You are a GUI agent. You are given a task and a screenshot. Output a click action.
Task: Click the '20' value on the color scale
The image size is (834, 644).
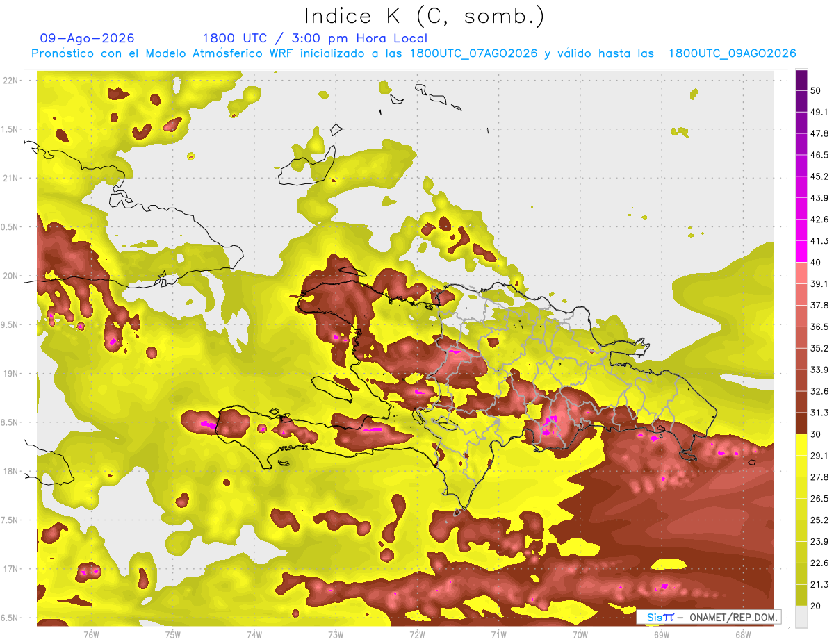[x=816, y=606]
